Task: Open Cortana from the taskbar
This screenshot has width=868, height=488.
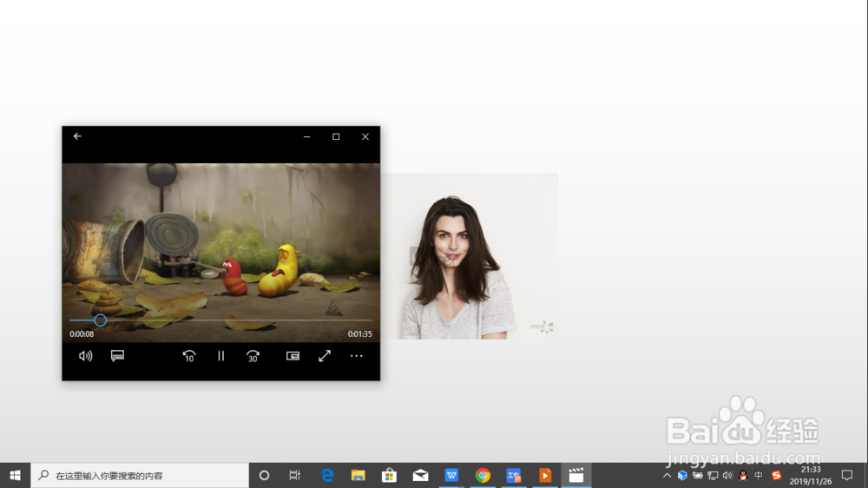Action: click(x=264, y=475)
